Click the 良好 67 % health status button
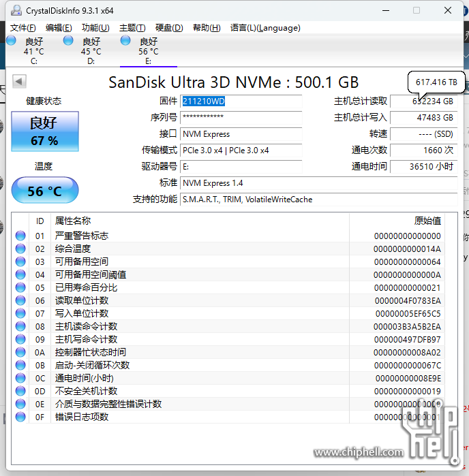This screenshot has width=469, height=476. point(45,131)
